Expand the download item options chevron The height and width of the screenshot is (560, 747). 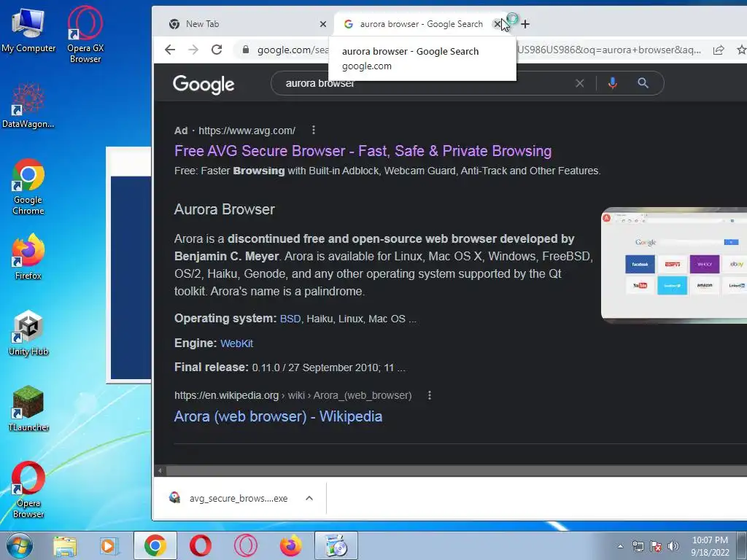tap(309, 498)
